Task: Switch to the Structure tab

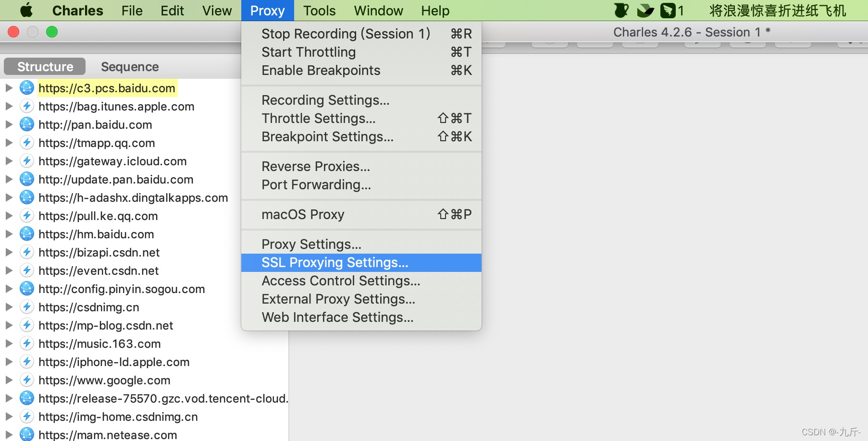Action: tap(45, 66)
